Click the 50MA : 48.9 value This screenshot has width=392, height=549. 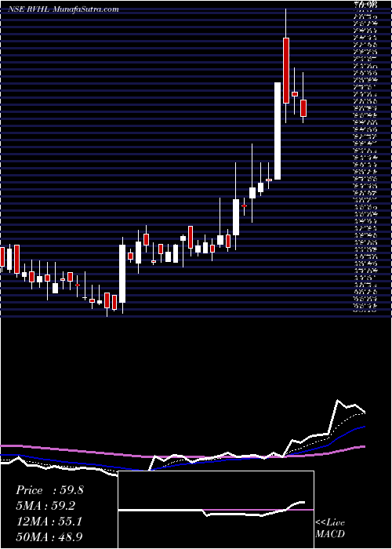coord(50,536)
